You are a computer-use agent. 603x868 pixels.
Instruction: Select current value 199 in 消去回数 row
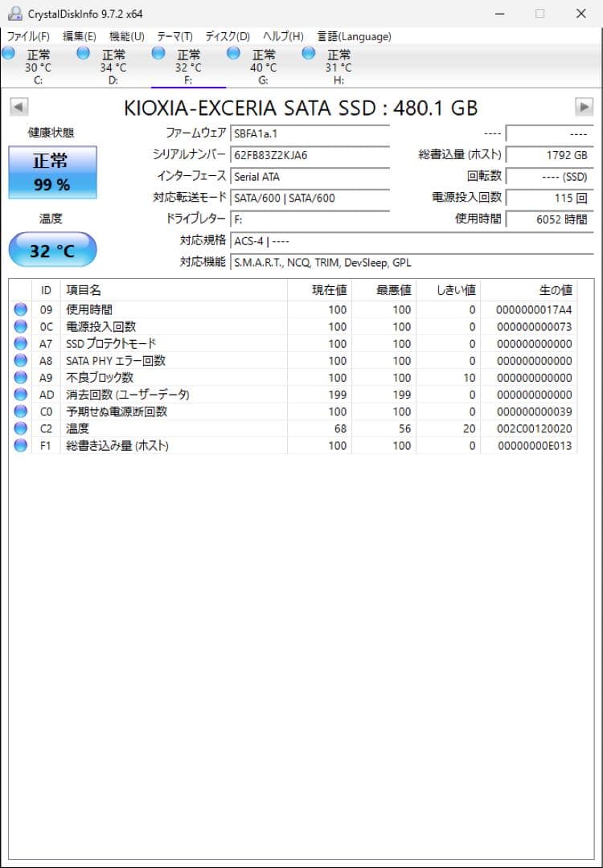(337, 395)
